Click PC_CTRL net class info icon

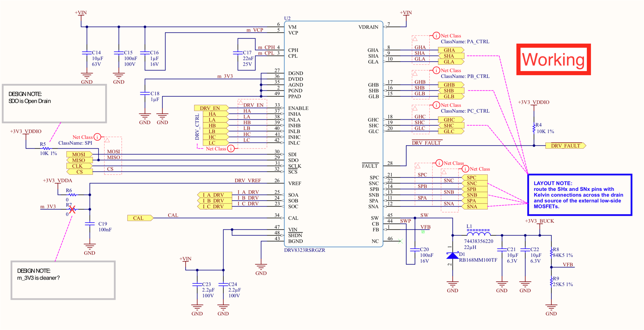tap(436, 105)
